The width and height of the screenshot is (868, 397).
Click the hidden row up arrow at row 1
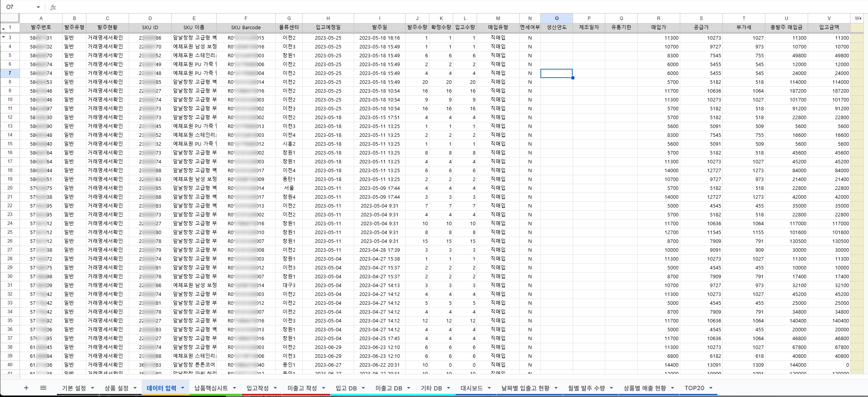pyautogui.click(x=3, y=28)
